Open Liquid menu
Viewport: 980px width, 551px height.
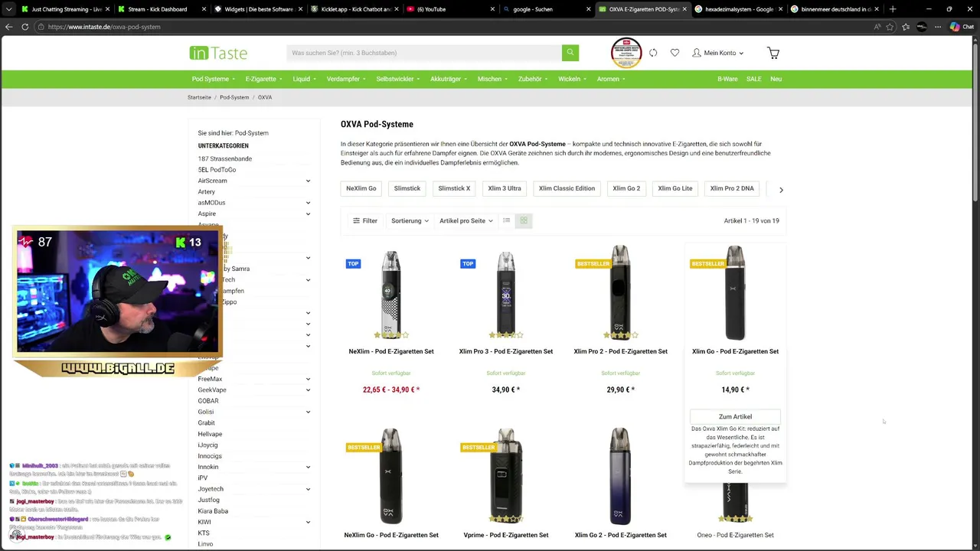[304, 79]
